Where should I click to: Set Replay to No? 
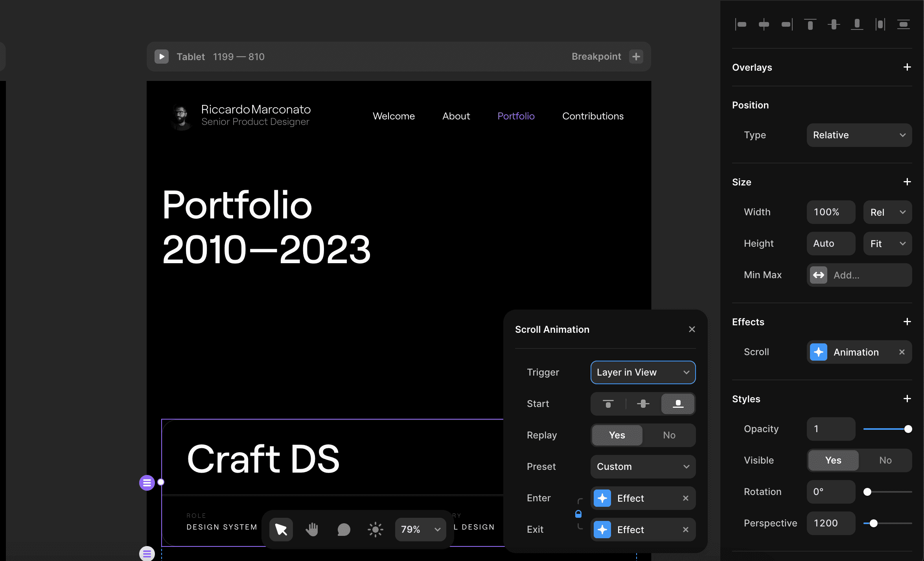(669, 435)
